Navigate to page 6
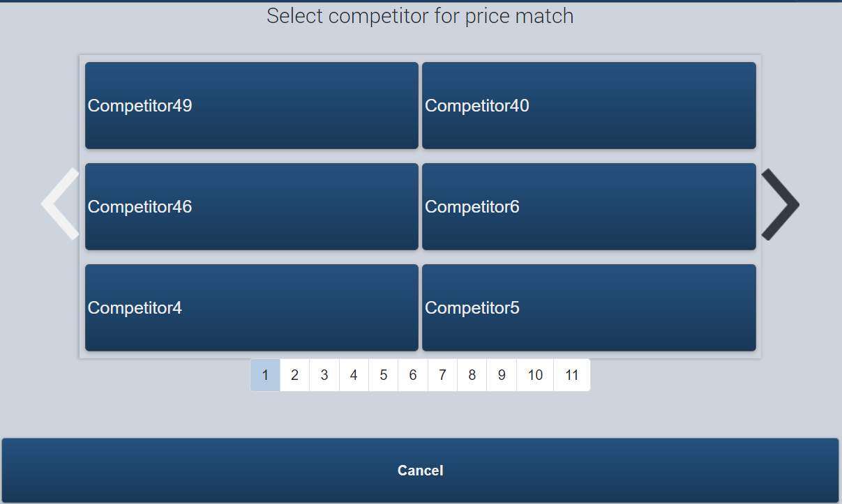 click(413, 375)
